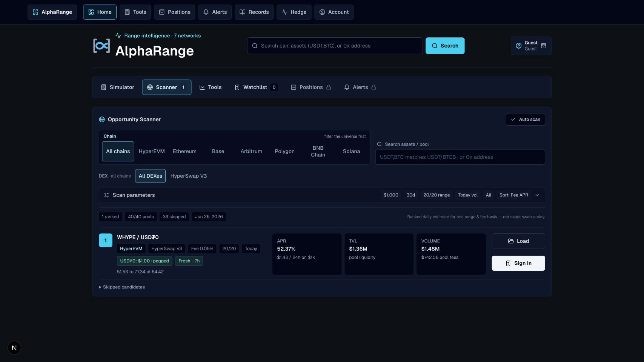Viewport: 644px width, 362px height.
Task: Open Alerts in the top navigation
Action: (x=215, y=12)
